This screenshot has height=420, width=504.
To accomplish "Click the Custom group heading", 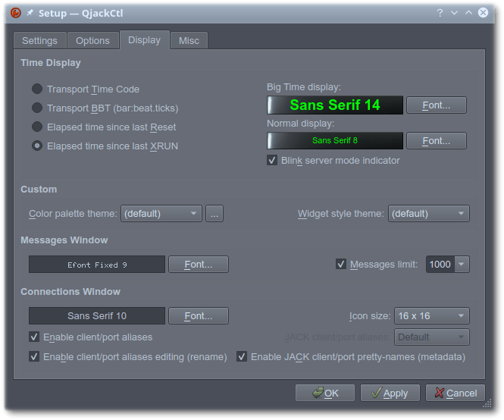I will tap(39, 189).
